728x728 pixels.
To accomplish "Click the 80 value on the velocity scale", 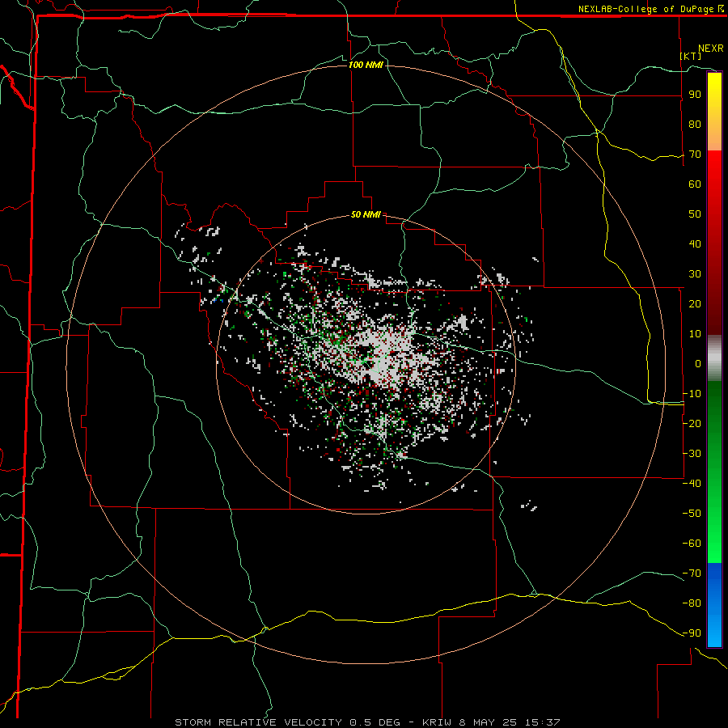I will [695, 125].
